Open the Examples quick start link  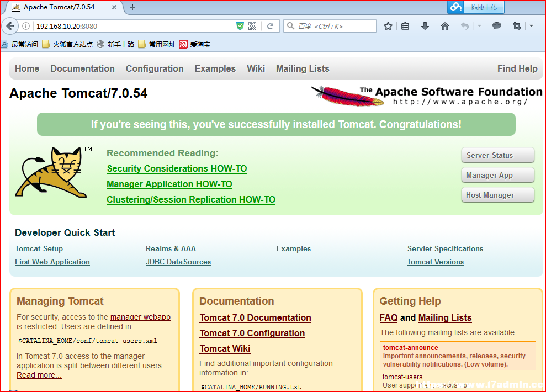[294, 248]
